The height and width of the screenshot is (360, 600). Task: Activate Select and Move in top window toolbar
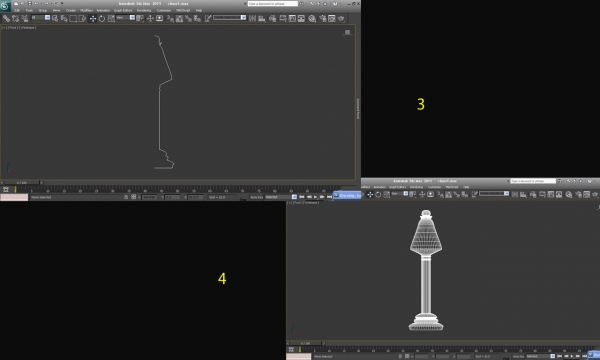click(93, 18)
